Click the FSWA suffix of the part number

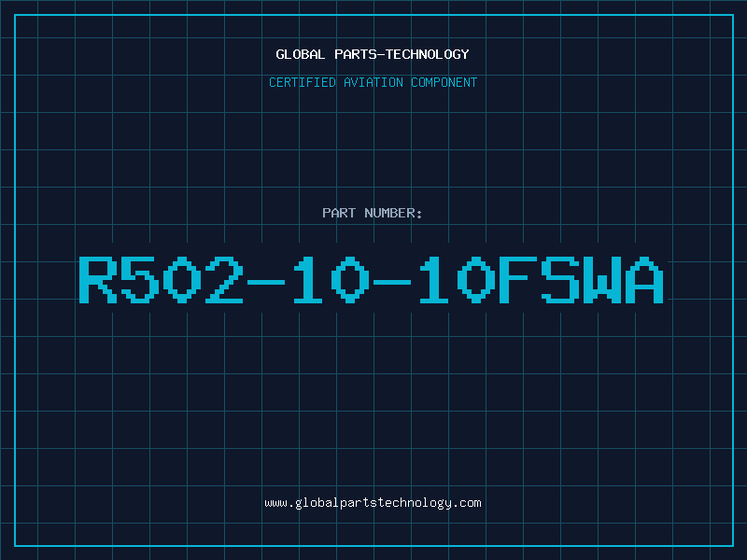581,279
